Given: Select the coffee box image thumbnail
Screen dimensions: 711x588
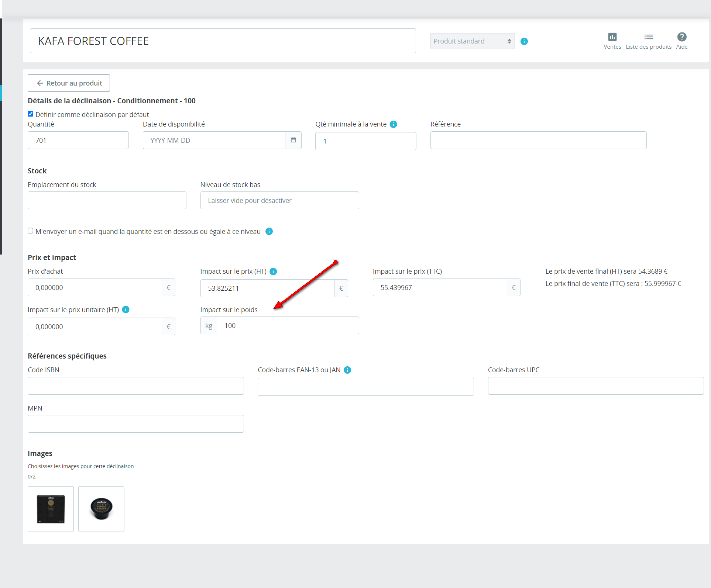Looking at the screenshot, I should [x=51, y=509].
